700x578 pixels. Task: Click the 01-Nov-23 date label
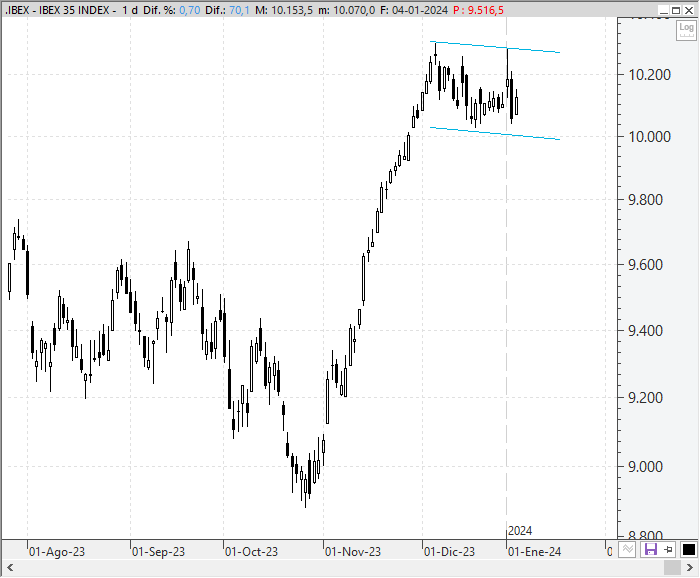point(353,552)
